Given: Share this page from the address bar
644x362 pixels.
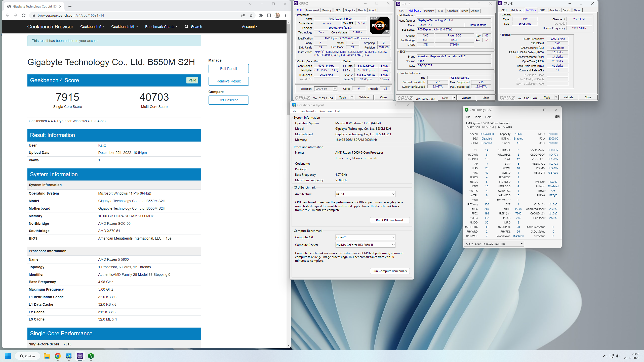Looking at the screenshot, I should pyautogui.click(x=243, y=15).
